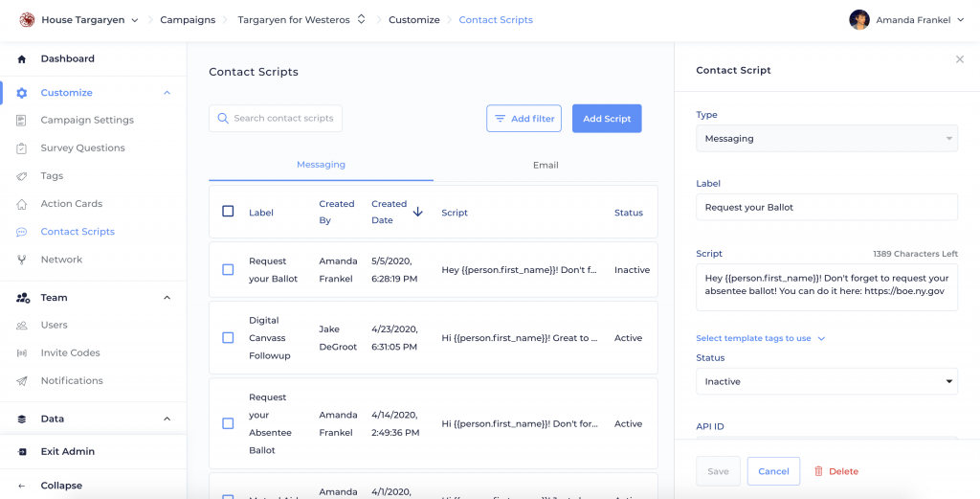Viewport: 980px width, 499px height.
Task: Click the Data layers icon
Action: tap(22, 419)
